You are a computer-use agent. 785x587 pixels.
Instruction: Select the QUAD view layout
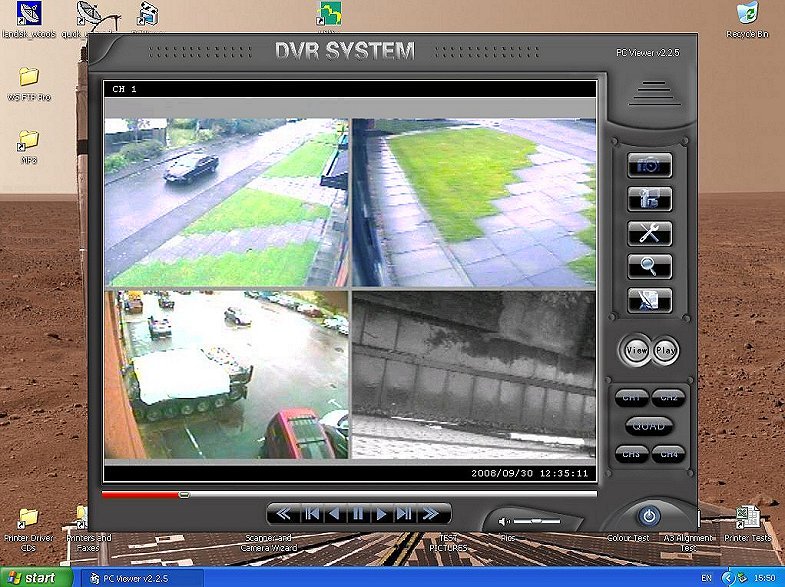coord(650,425)
